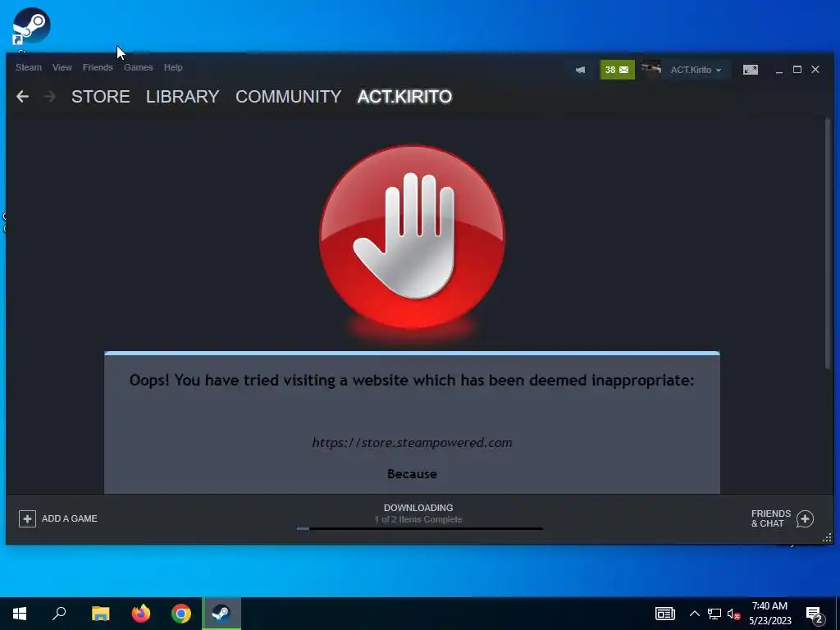840x630 pixels.
Task: Minimize the Steam window
Action: 779,70
